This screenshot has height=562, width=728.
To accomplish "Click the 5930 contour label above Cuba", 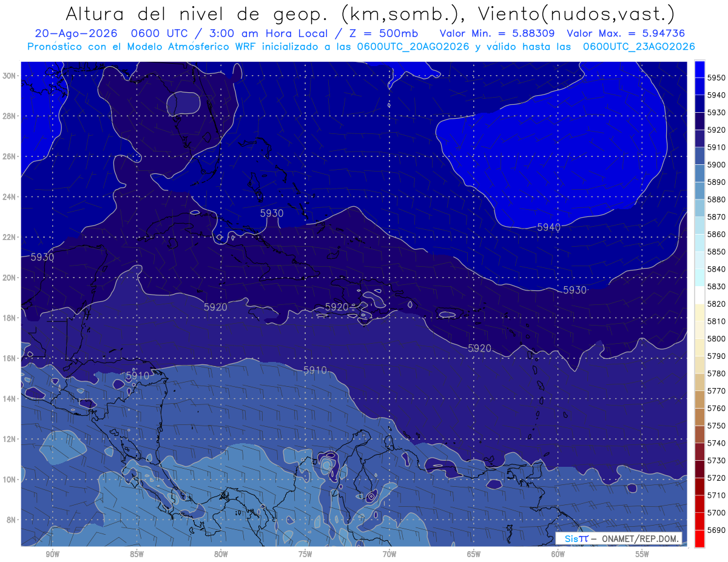I will (272, 213).
